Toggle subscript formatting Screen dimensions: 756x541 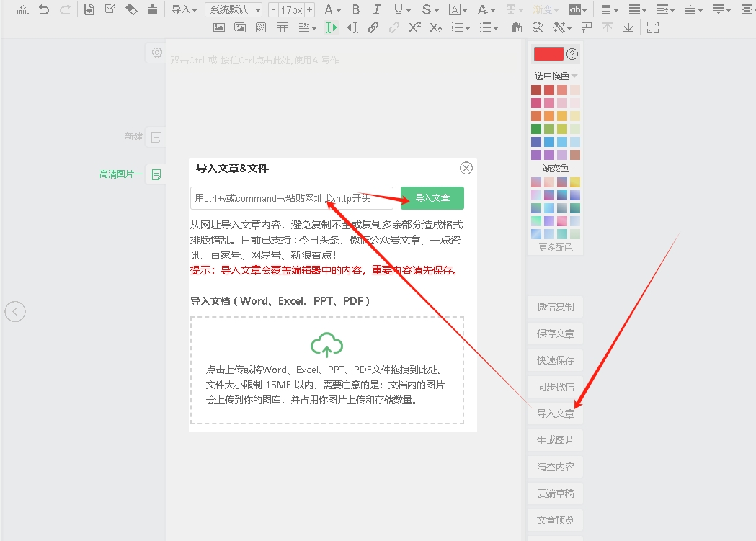pyautogui.click(x=435, y=27)
